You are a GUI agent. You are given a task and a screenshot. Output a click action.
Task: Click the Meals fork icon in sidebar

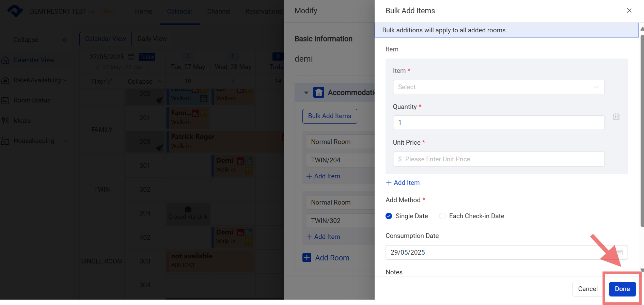[5, 121]
